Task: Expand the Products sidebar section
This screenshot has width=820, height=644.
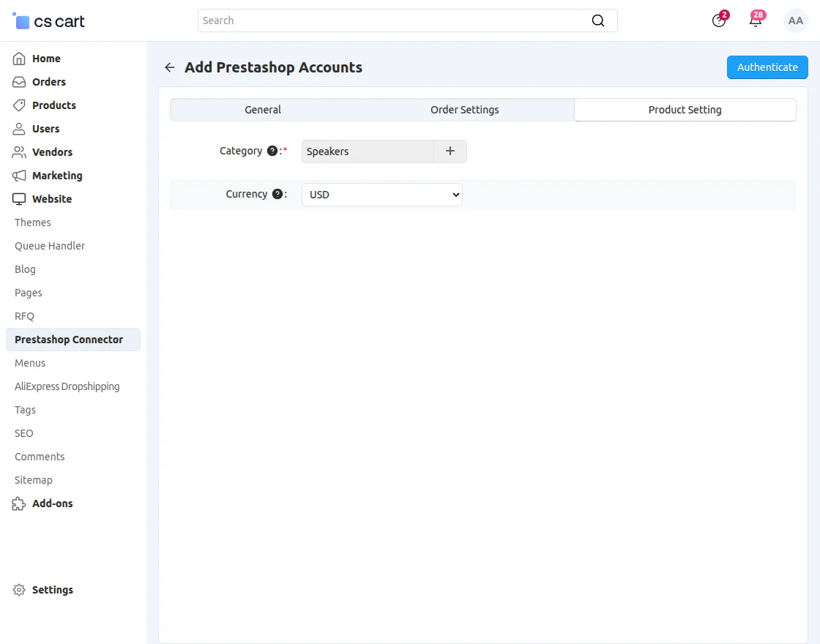Action: (53, 105)
